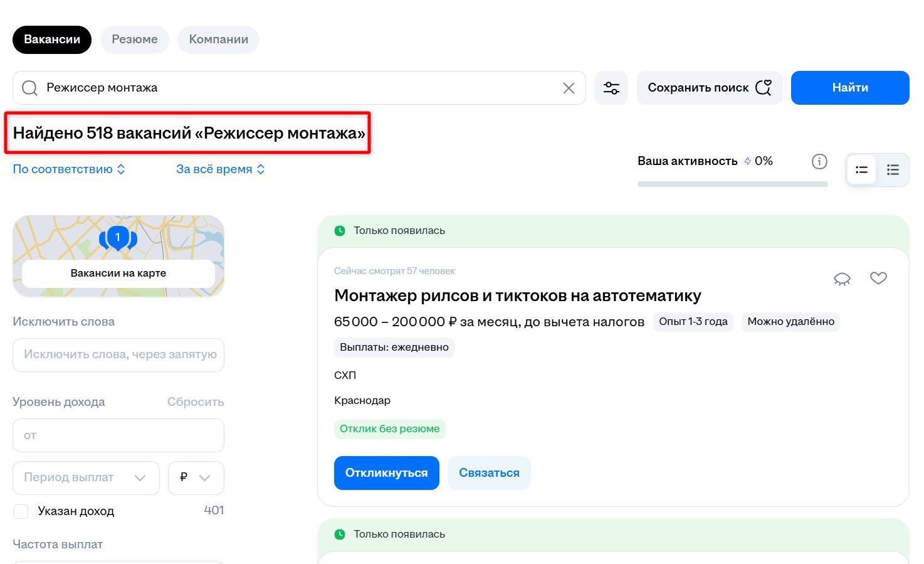Screen dimensions: 924x564
Task: Switch to the Компании tab
Action: click(219, 40)
